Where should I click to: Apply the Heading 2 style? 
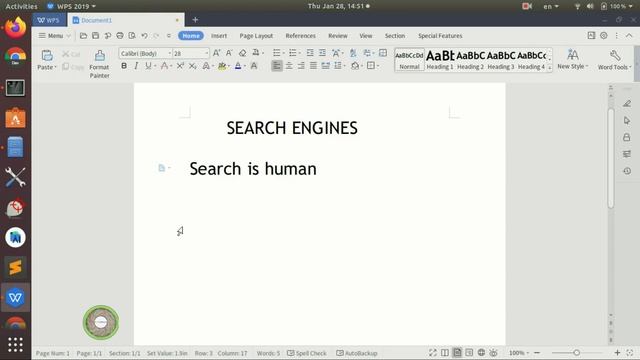[x=470, y=60]
